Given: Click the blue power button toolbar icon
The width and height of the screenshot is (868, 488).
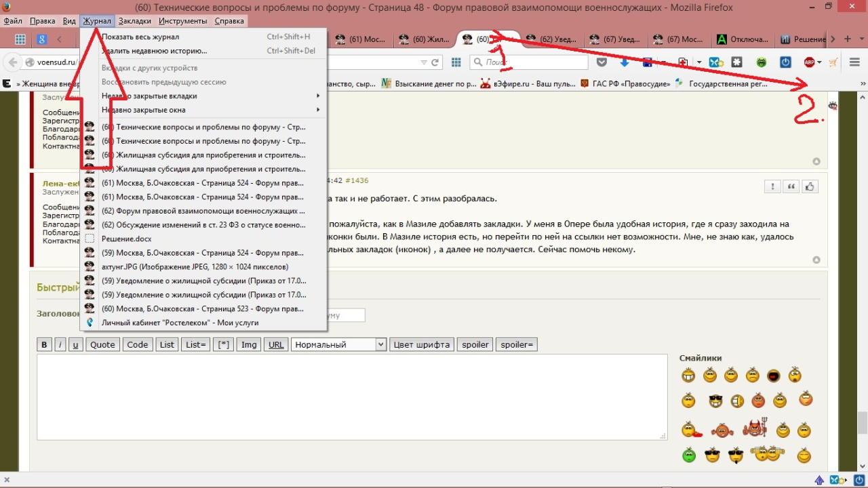Looking at the screenshot, I should click(785, 62).
